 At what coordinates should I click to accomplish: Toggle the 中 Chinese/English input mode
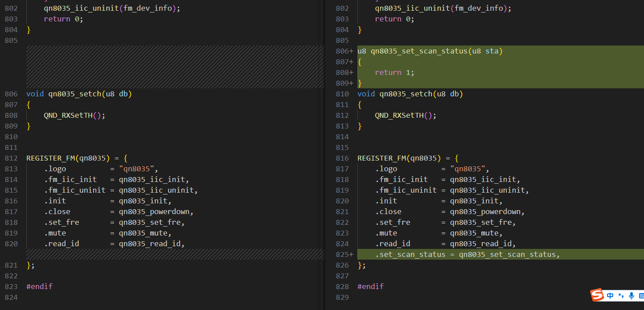click(610, 296)
